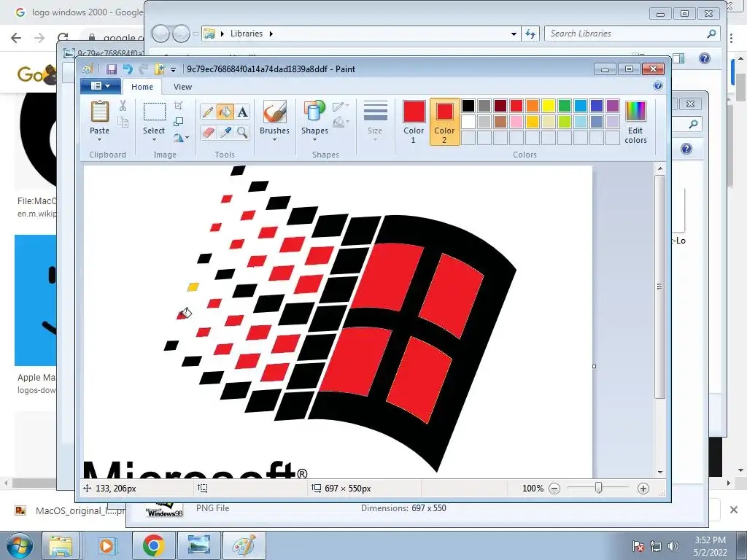Click the Edit colors rainbow icon
Viewport: 747px width, 560px height.
pyautogui.click(x=635, y=112)
